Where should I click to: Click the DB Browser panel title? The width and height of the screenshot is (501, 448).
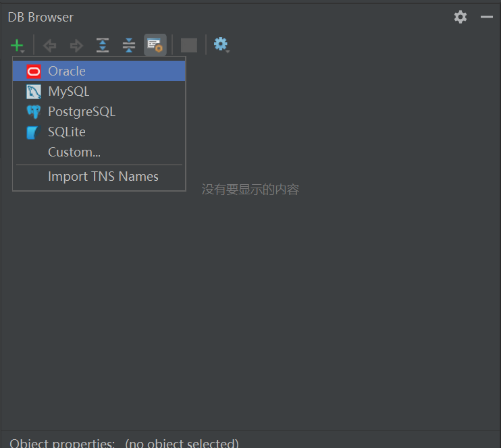(41, 18)
